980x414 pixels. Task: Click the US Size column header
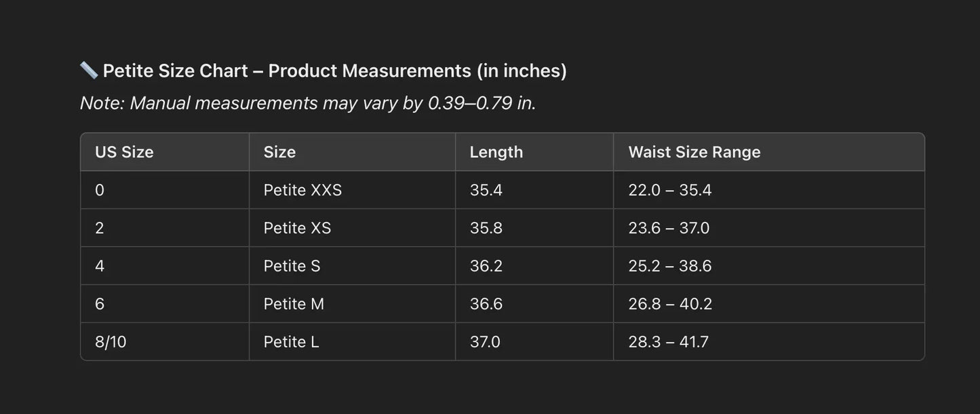point(124,152)
